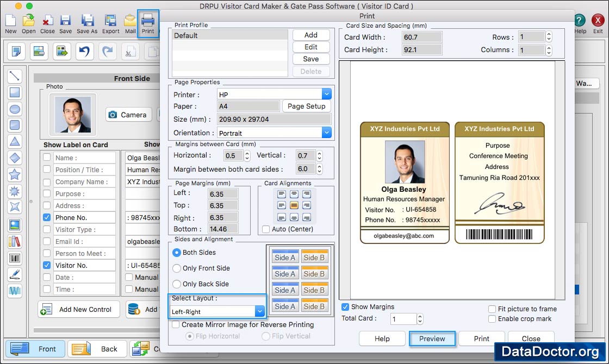609x364 pixels.
Task: Uncheck the Phone No. label checkbox
Action: pyautogui.click(x=47, y=217)
